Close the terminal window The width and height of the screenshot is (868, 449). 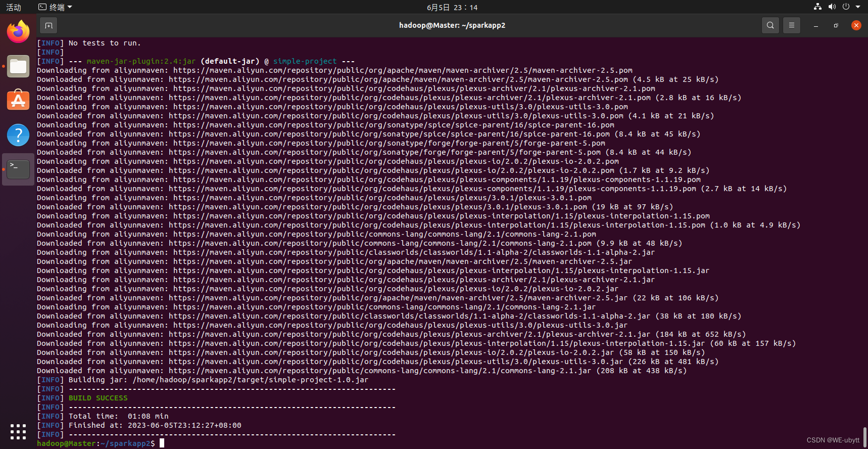pos(856,25)
